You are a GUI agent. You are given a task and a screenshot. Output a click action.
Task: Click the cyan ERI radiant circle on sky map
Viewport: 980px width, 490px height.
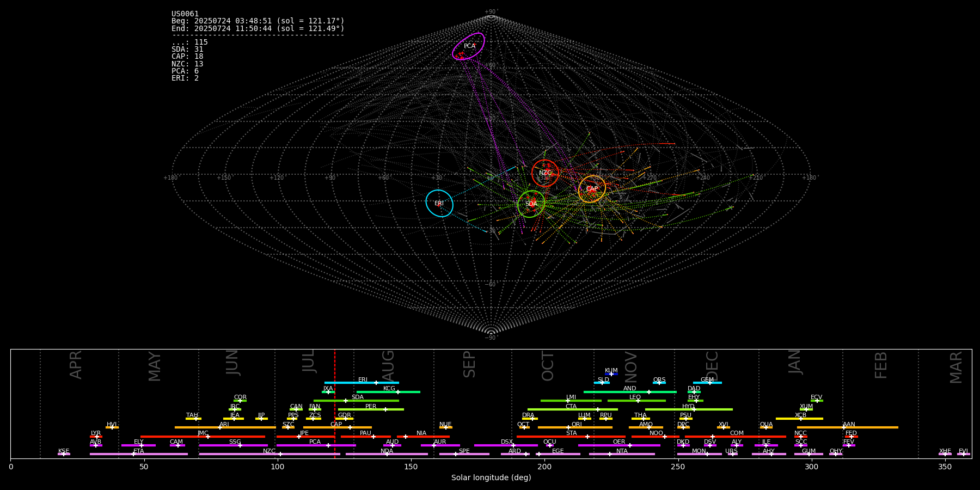click(439, 203)
